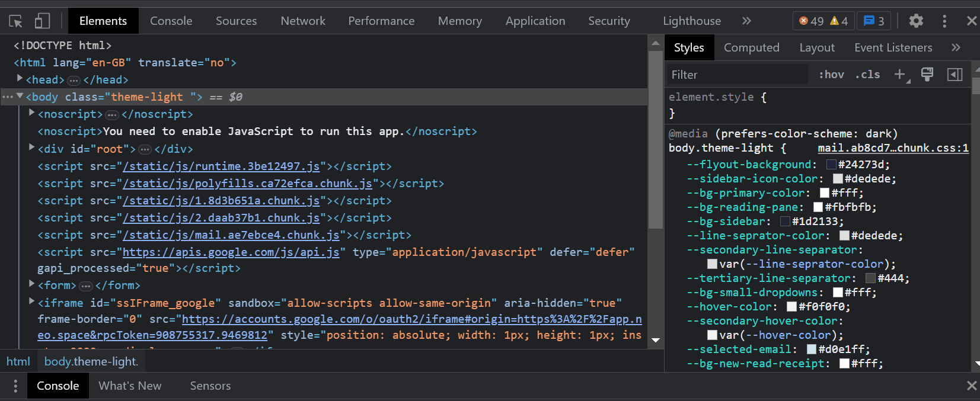Open the Sensors drawer tab
This screenshot has height=401, width=980.
click(210, 386)
